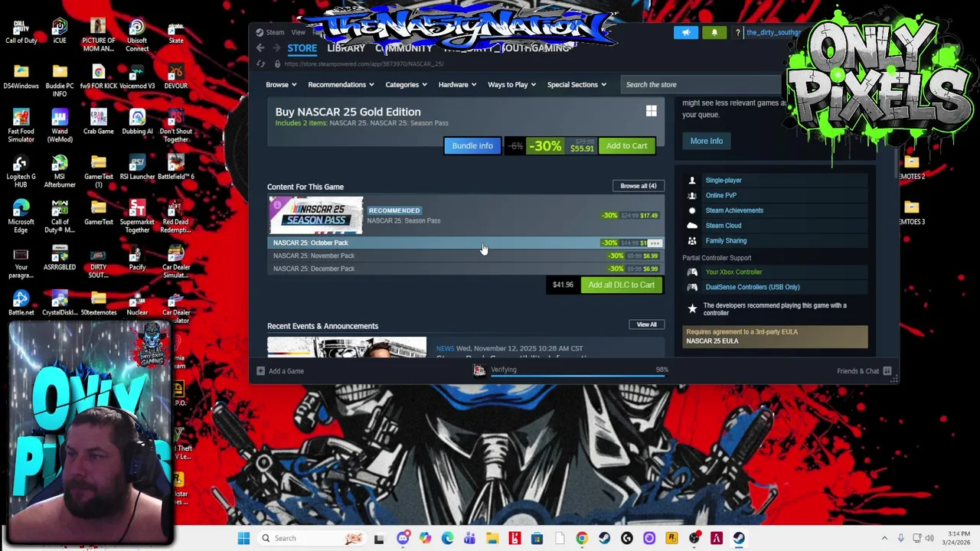Select NASCAR 25: November Pack row
This screenshot has height=551, width=980.
pos(465,256)
